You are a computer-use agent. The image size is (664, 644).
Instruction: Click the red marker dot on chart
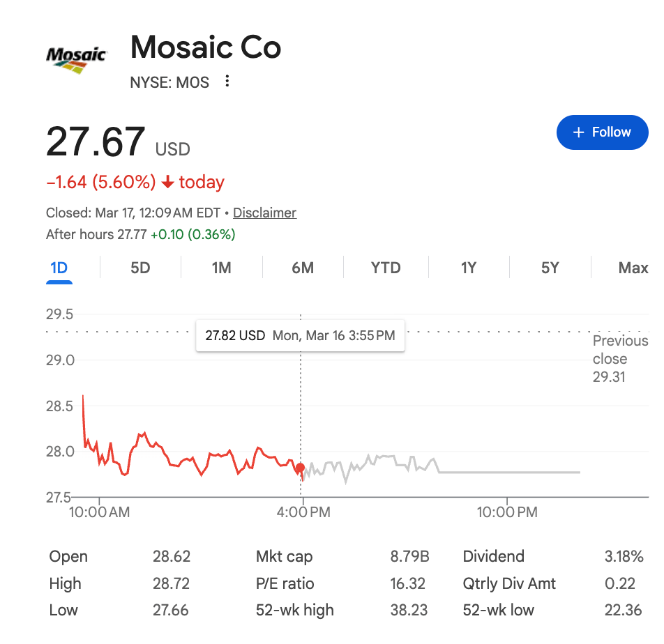(x=300, y=468)
